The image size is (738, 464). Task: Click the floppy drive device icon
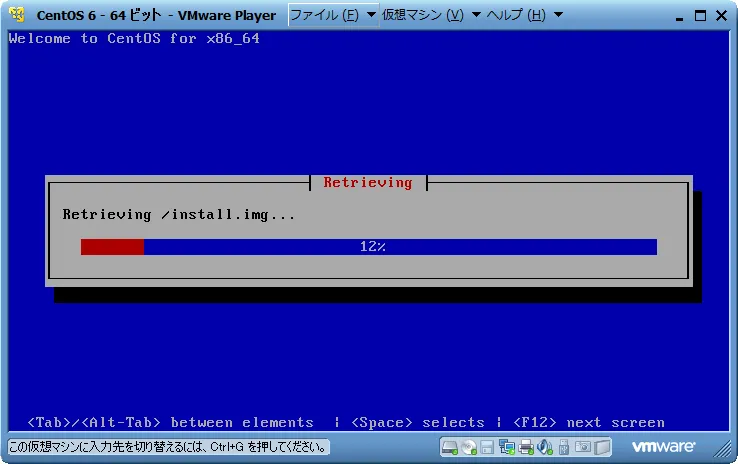pos(488,447)
